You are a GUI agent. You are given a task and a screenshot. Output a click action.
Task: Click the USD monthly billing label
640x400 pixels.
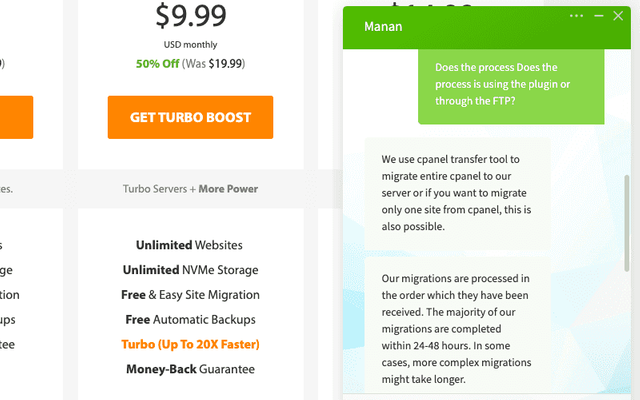click(190, 44)
